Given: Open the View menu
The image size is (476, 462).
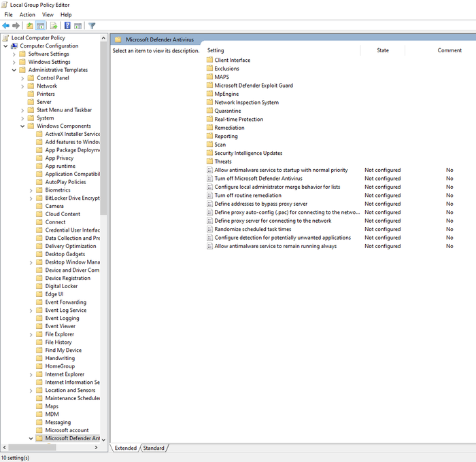Looking at the screenshot, I should coord(48,14).
